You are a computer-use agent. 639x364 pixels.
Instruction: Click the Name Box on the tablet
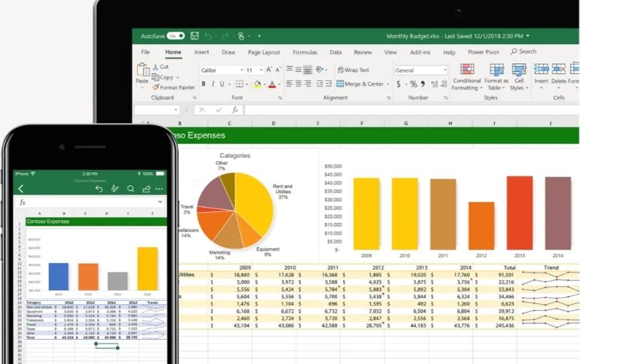pos(157,109)
